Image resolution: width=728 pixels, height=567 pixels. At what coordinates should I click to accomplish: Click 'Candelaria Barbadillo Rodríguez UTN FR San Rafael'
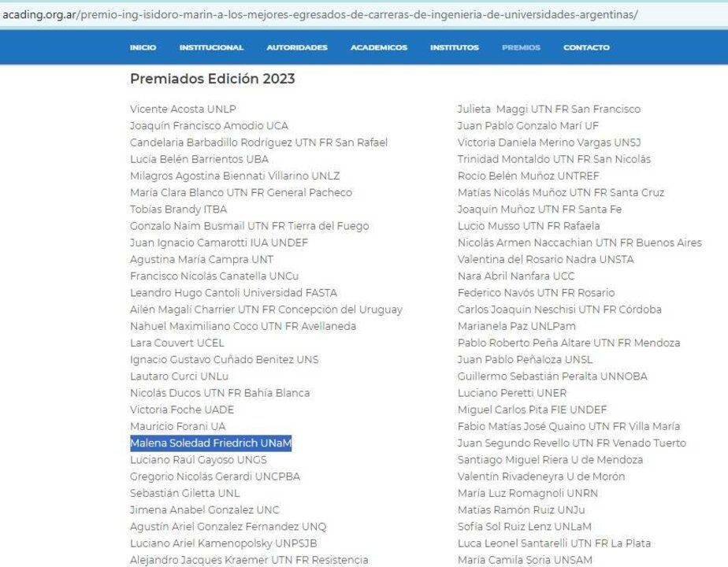(258, 143)
